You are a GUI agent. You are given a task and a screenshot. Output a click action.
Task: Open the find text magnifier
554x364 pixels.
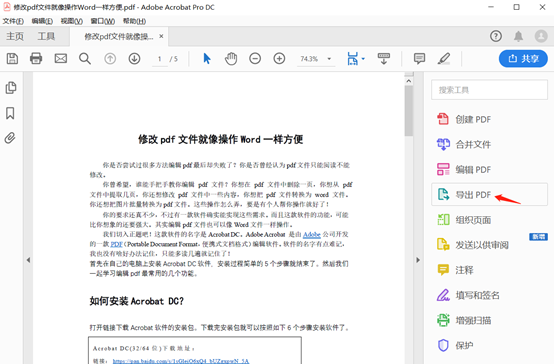point(85,59)
